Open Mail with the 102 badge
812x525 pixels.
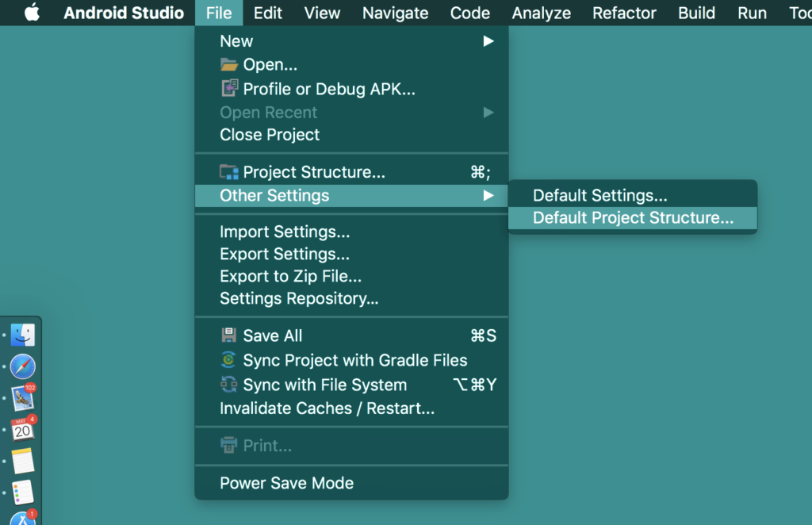click(x=23, y=398)
